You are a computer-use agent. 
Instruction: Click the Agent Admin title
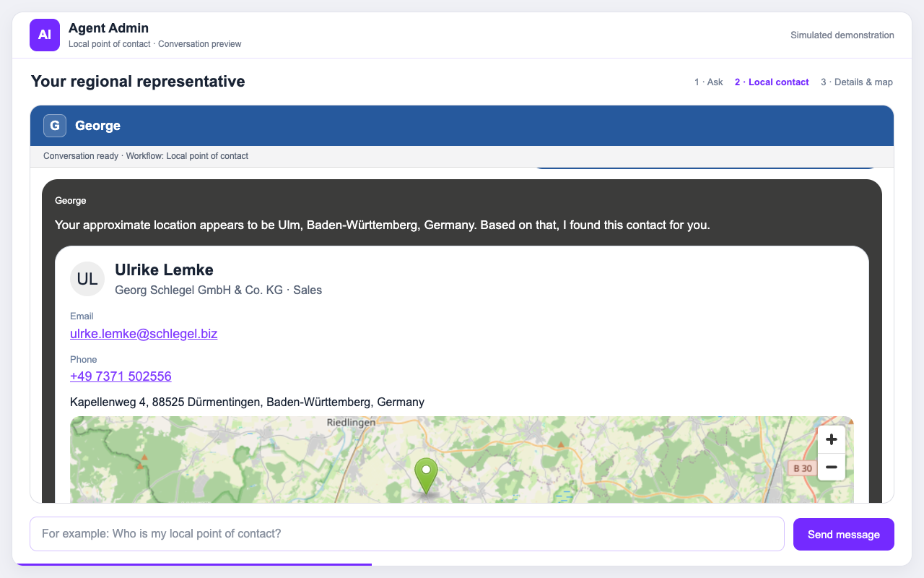click(x=108, y=28)
